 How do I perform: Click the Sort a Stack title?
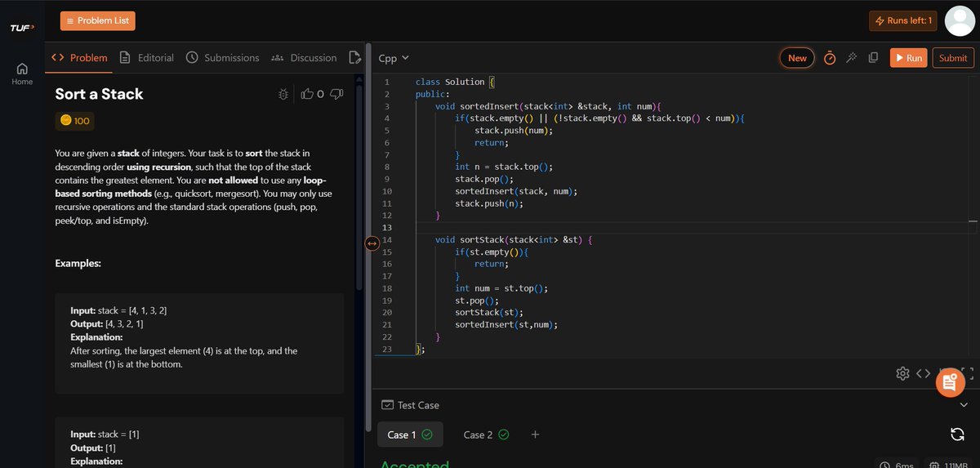pos(99,94)
